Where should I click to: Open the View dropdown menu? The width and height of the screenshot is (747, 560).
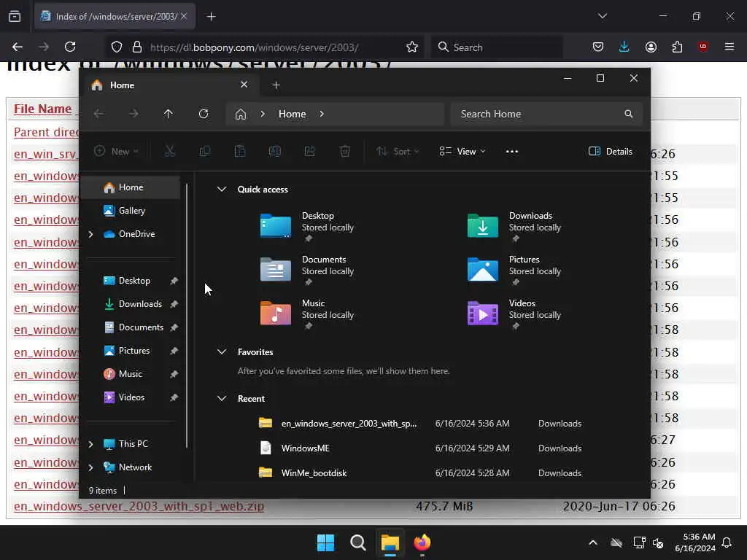click(x=462, y=152)
